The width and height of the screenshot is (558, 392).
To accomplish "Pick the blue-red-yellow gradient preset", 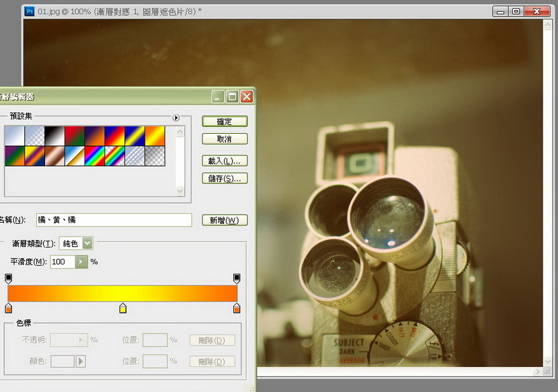I will click(115, 136).
